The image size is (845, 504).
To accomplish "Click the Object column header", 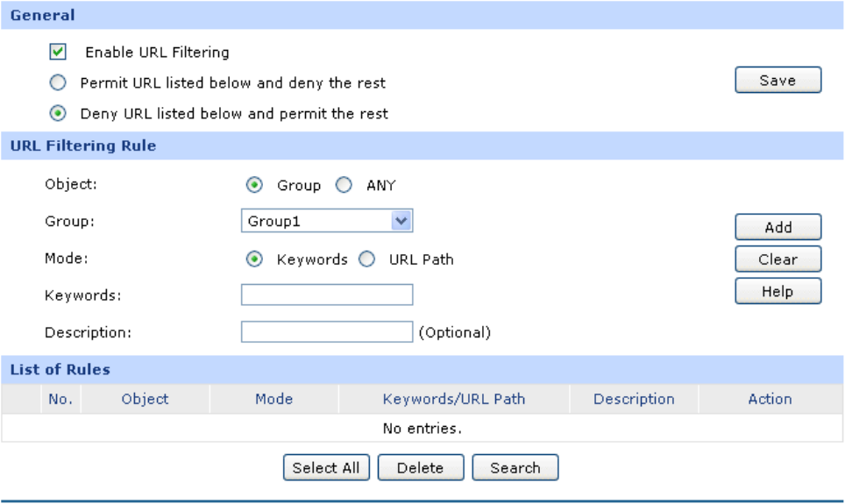I will tap(145, 399).
